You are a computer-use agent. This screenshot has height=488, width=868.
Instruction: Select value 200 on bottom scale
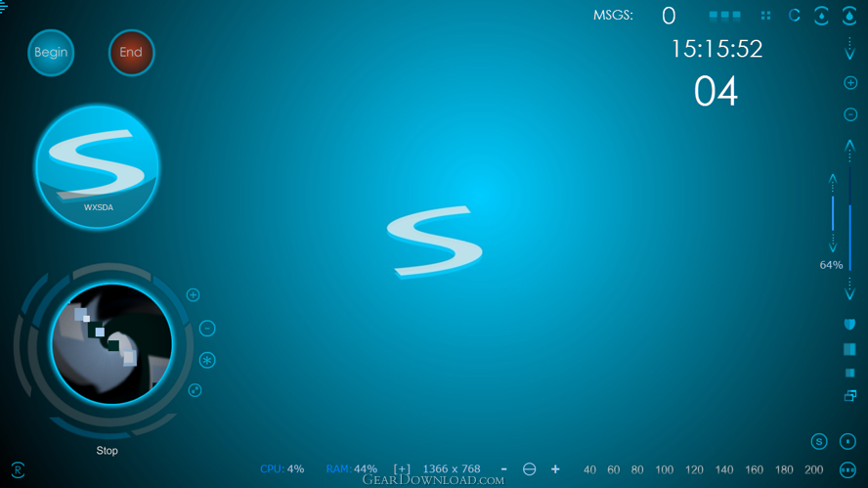(813, 469)
